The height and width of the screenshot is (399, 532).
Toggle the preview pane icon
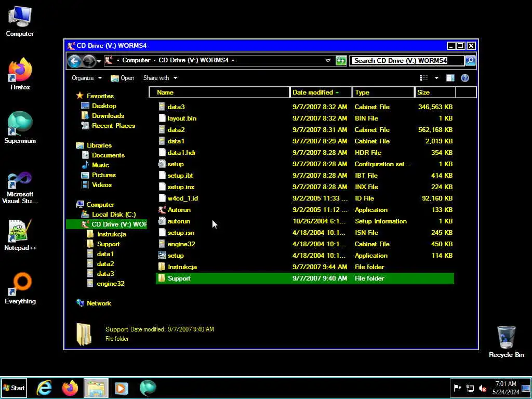pos(450,78)
